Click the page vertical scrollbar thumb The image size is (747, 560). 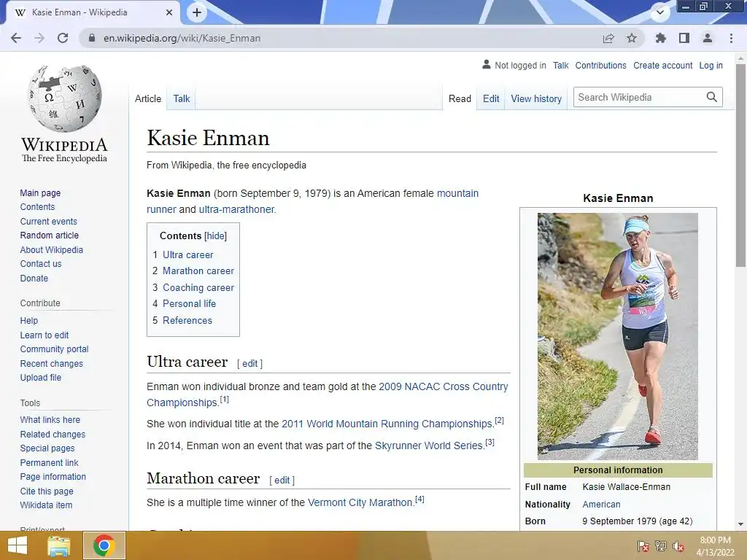(740, 166)
